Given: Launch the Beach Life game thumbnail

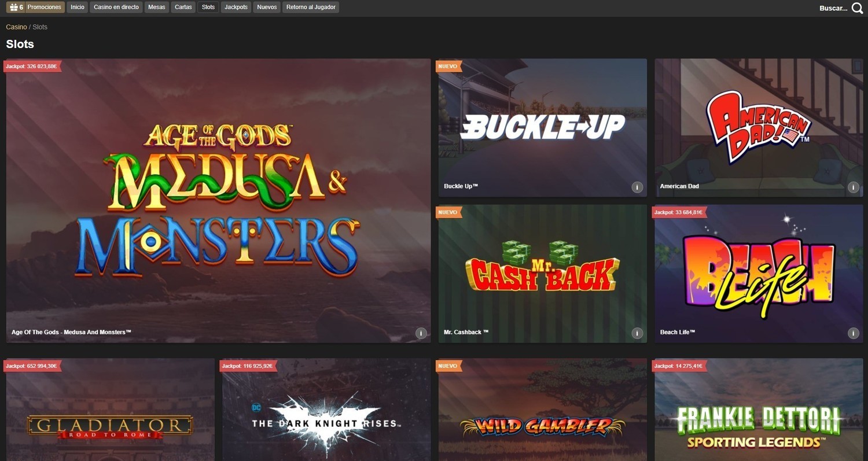Looking at the screenshot, I should coord(759,274).
